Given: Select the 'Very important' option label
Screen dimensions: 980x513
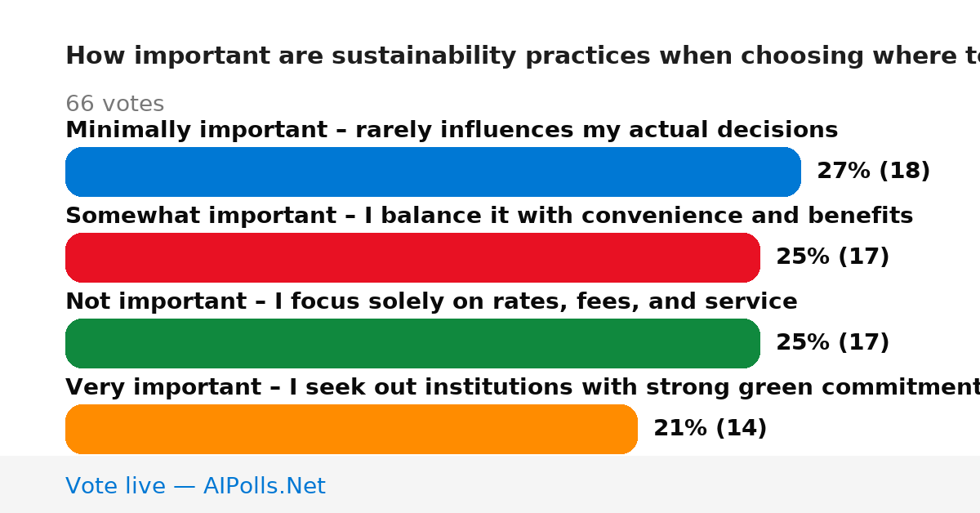Looking at the screenshot, I should (523, 387).
